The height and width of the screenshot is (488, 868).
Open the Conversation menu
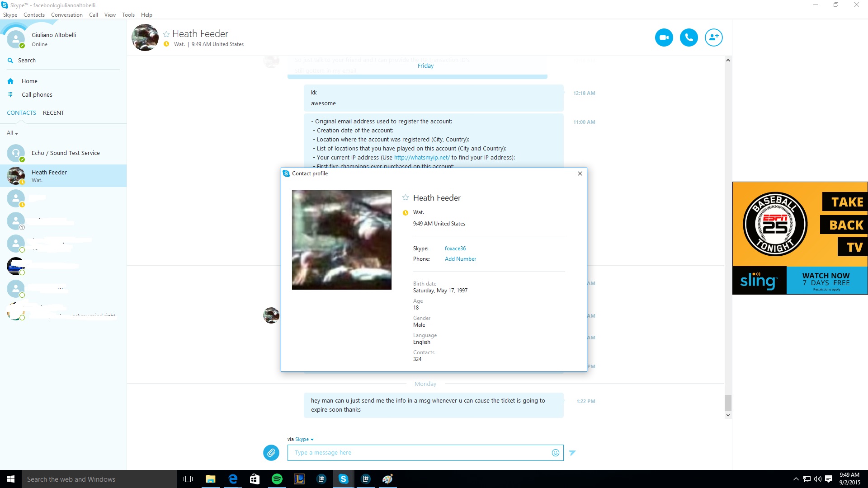67,15
